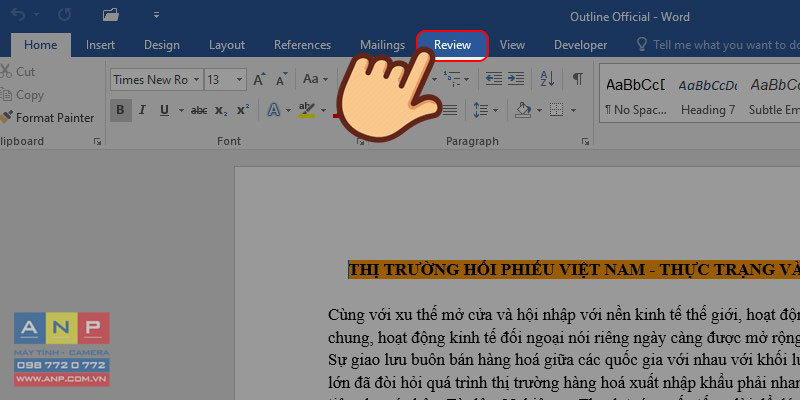This screenshot has height=400, width=800.
Task: Open the Review tab
Action: click(x=453, y=45)
